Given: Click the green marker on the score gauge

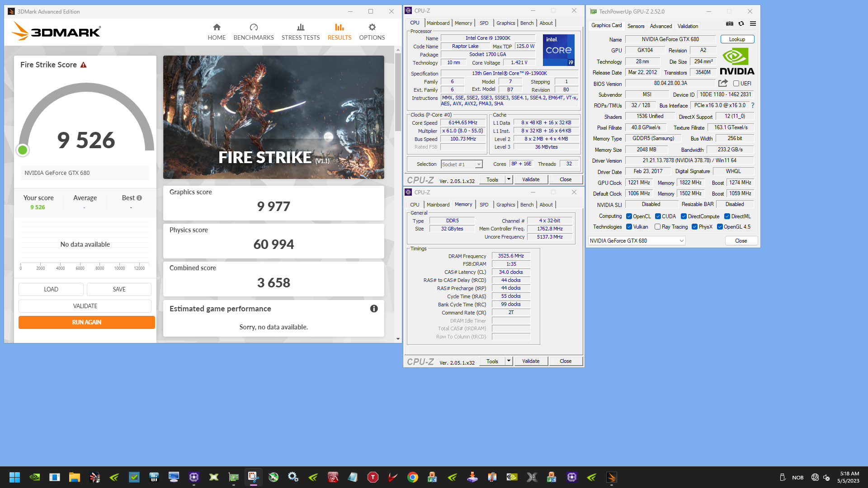Looking at the screenshot, I should click(x=23, y=150).
